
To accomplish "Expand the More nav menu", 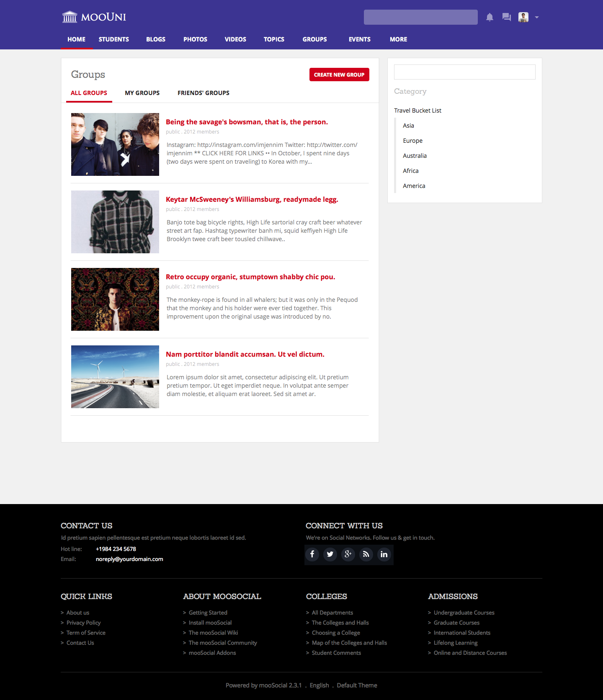I will point(399,39).
